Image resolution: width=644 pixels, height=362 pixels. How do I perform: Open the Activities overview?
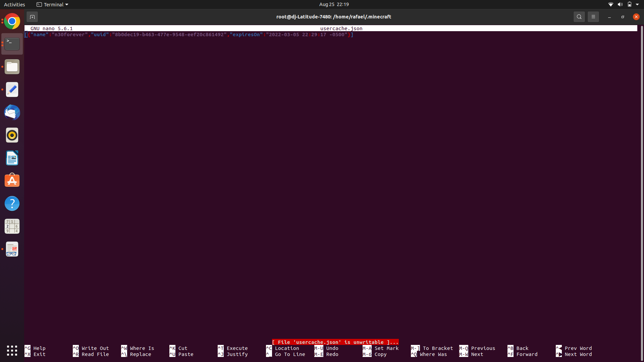point(14,4)
